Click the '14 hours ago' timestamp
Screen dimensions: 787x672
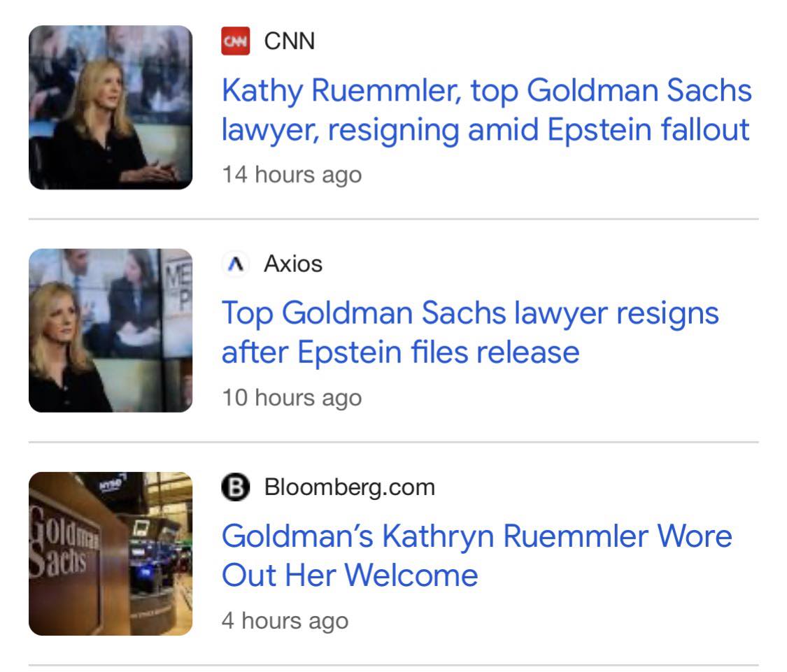tap(292, 174)
